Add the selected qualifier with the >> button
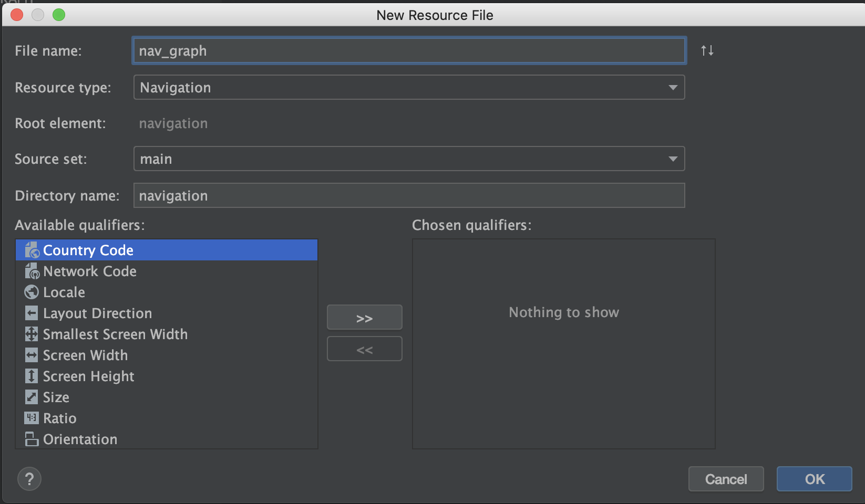The image size is (865, 504). click(x=365, y=318)
